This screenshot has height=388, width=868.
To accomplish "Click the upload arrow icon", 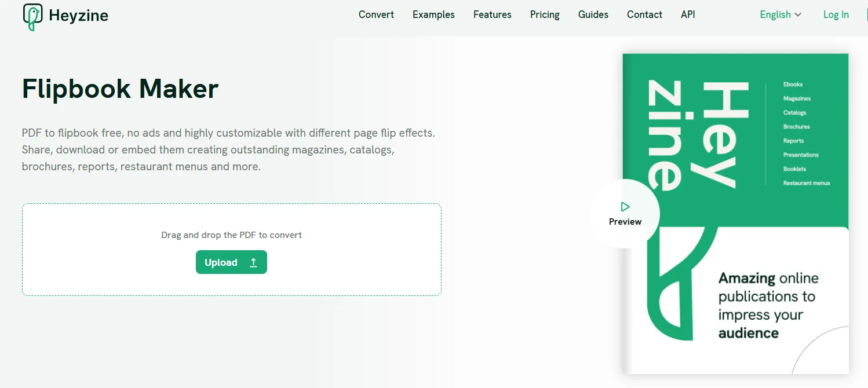I will [x=253, y=262].
